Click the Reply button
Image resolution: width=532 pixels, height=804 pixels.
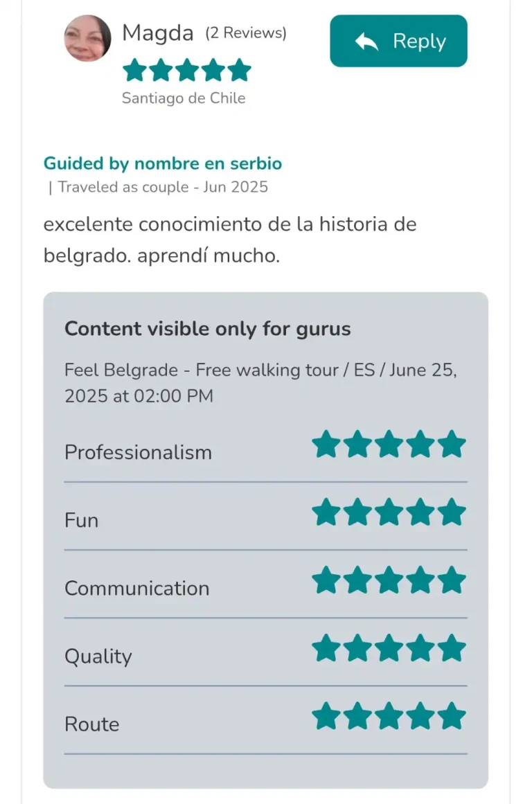398,41
